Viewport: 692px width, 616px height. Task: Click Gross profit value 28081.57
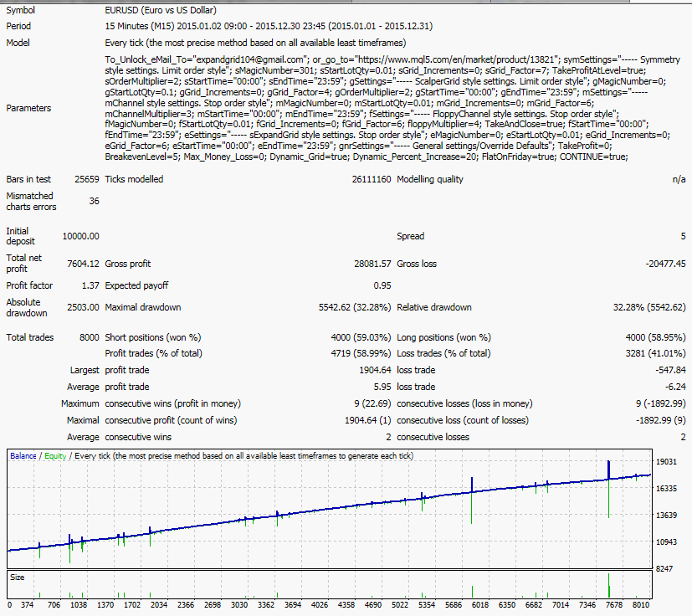[x=372, y=264]
